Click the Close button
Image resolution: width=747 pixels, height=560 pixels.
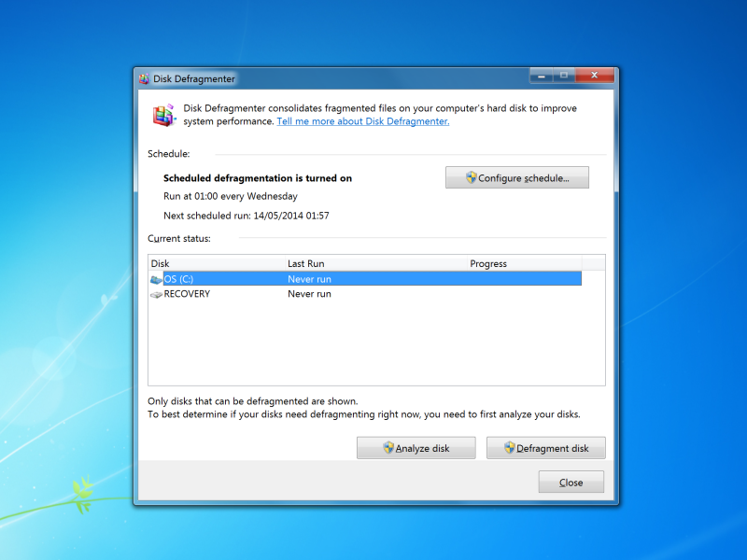click(571, 482)
